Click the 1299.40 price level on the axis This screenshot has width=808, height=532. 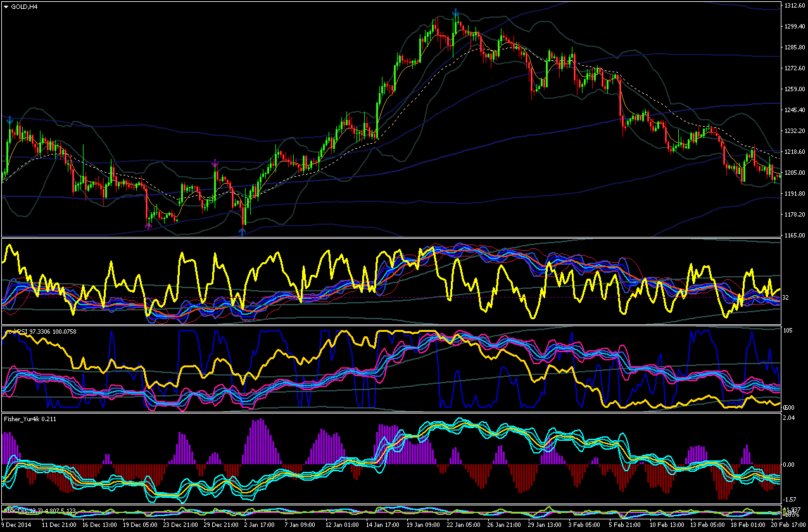pyautogui.click(x=793, y=27)
